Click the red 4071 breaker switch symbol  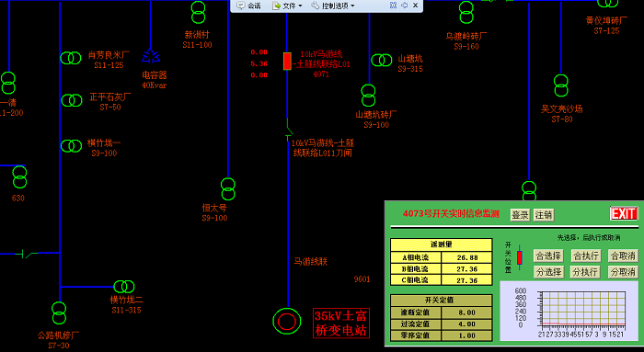point(287,62)
